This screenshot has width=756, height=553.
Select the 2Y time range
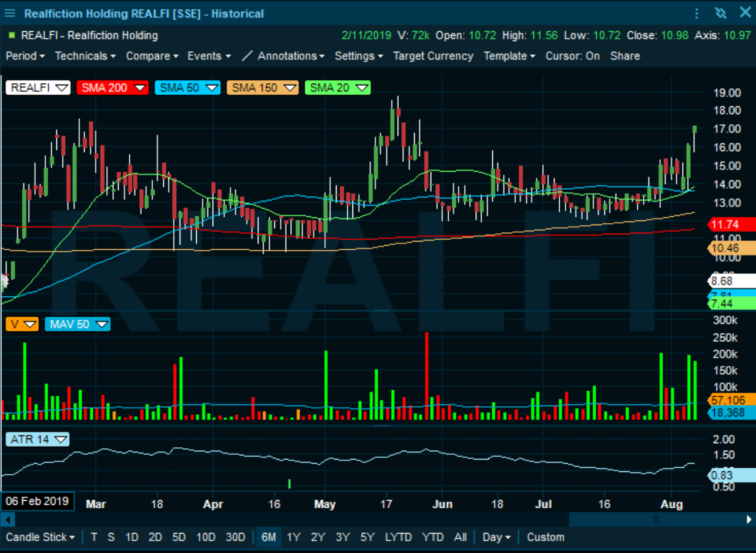tap(318, 537)
